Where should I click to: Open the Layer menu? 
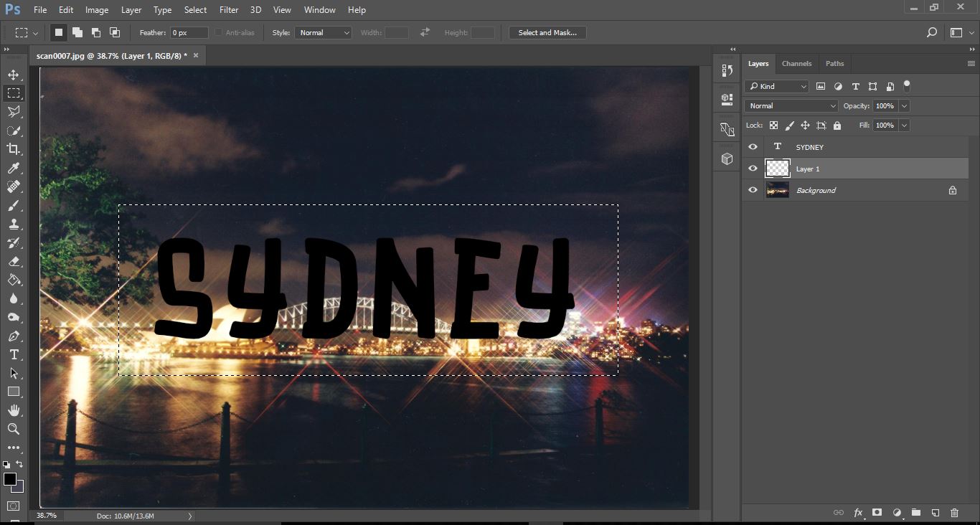(x=131, y=10)
